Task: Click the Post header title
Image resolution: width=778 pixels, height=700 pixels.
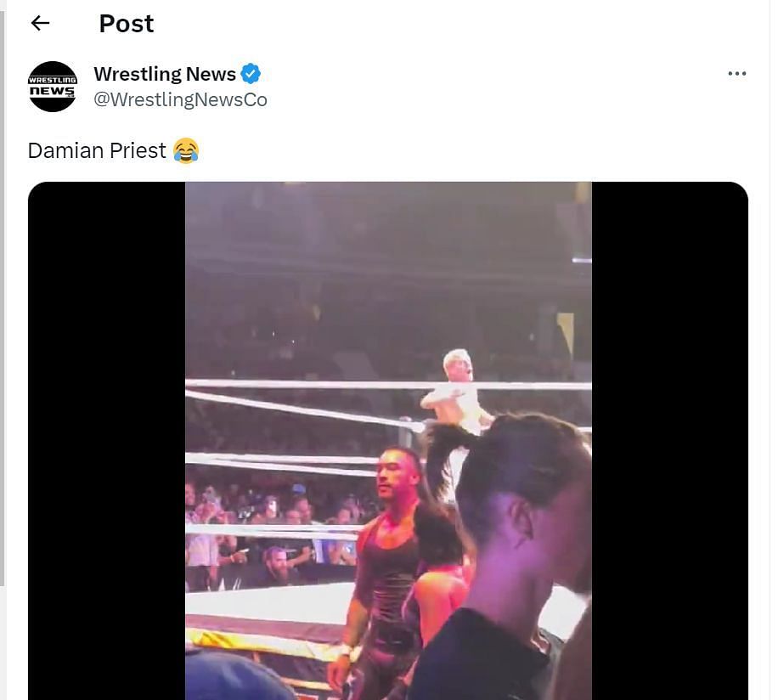Action: click(x=127, y=23)
